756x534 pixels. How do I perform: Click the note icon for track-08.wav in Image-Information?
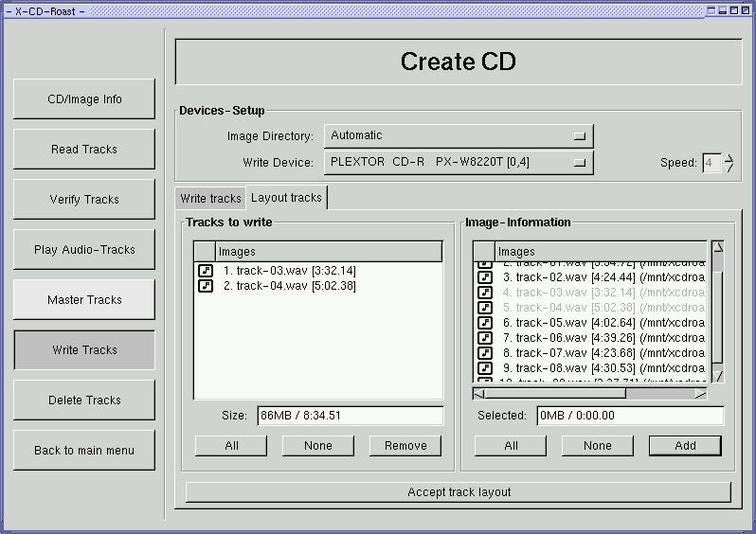click(x=485, y=368)
